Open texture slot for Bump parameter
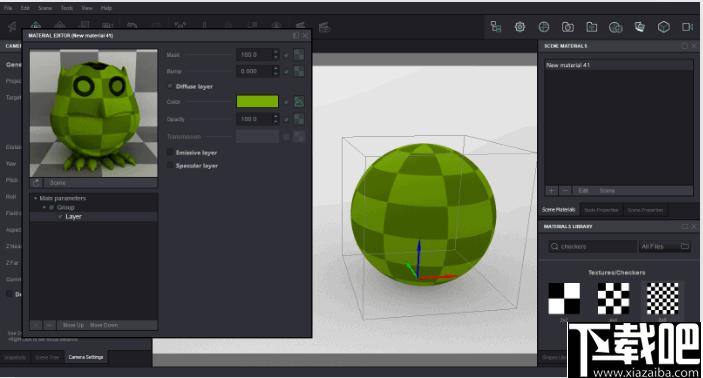This screenshot has height=378, width=703. point(299,71)
